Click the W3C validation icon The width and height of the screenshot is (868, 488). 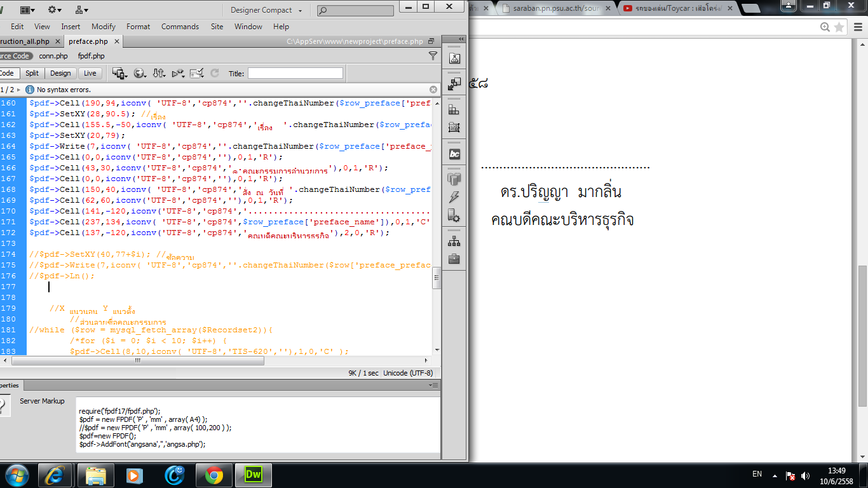pos(179,73)
